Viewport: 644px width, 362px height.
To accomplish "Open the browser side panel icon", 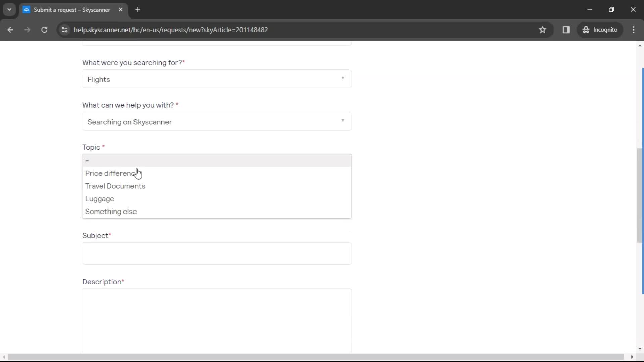I will (566, 30).
